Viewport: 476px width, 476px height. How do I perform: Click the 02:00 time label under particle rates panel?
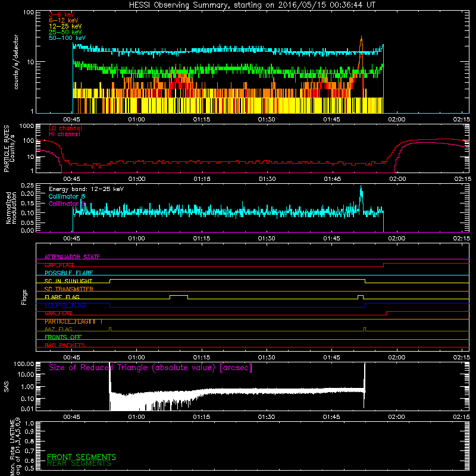pos(397,179)
